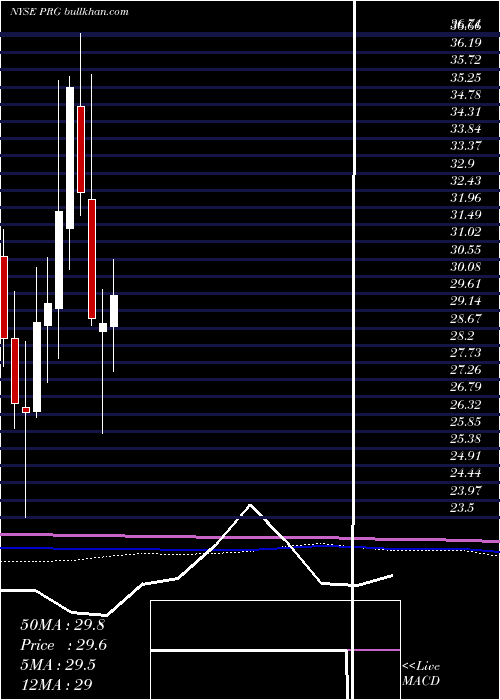The height and width of the screenshot is (700, 500).
Task: Click the 24.91 price level
Action: pyautogui.click(x=466, y=456)
